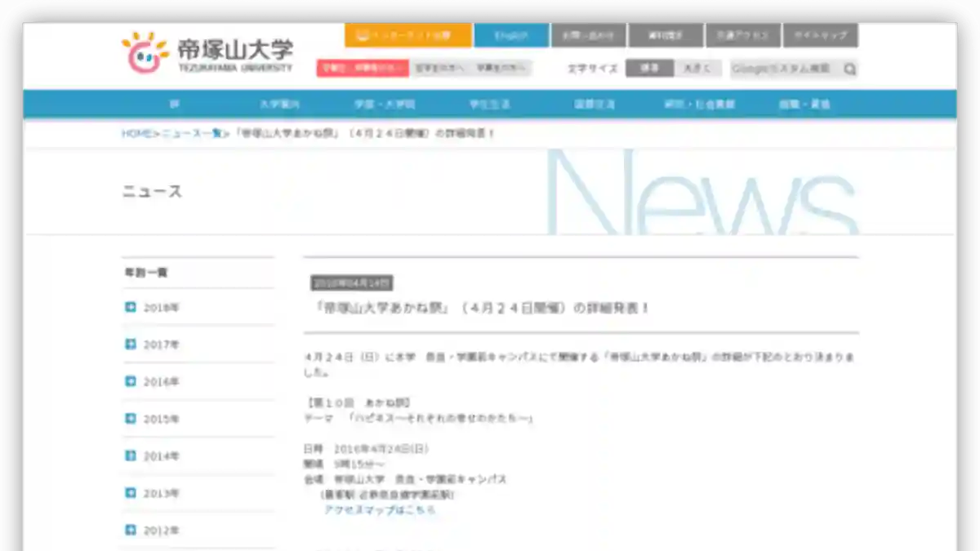Image resolution: width=980 pixels, height=551 pixels.
Task: Expand the 2017年 news archive
Action: pos(161,344)
